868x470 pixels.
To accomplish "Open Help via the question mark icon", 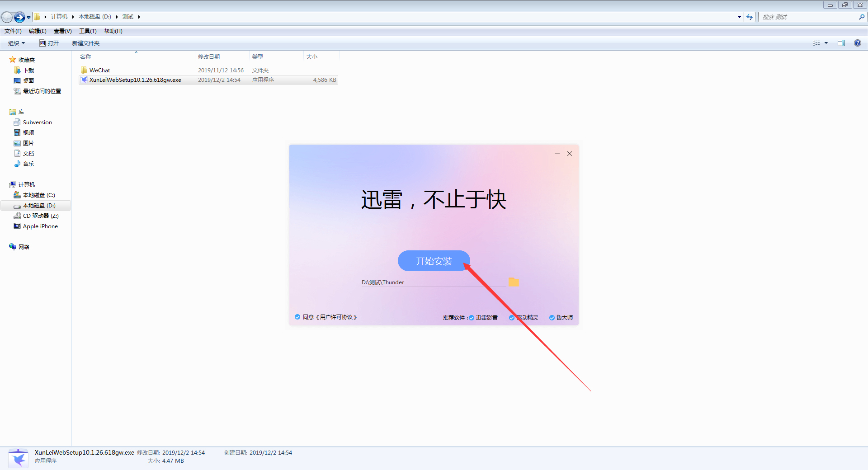I will 857,43.
